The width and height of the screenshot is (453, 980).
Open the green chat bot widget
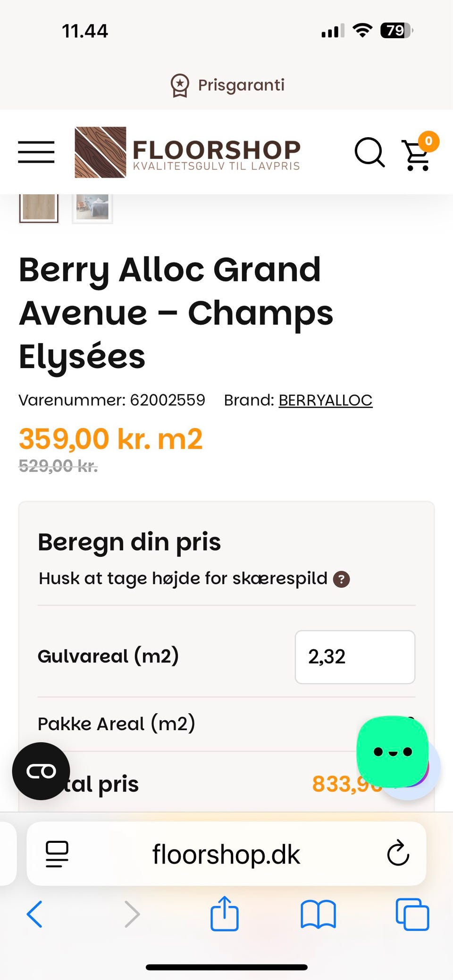click(393, 751)
